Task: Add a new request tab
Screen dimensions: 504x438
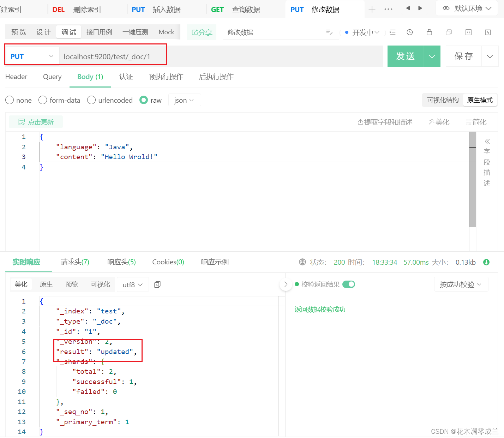Action: tap(372, 9)
